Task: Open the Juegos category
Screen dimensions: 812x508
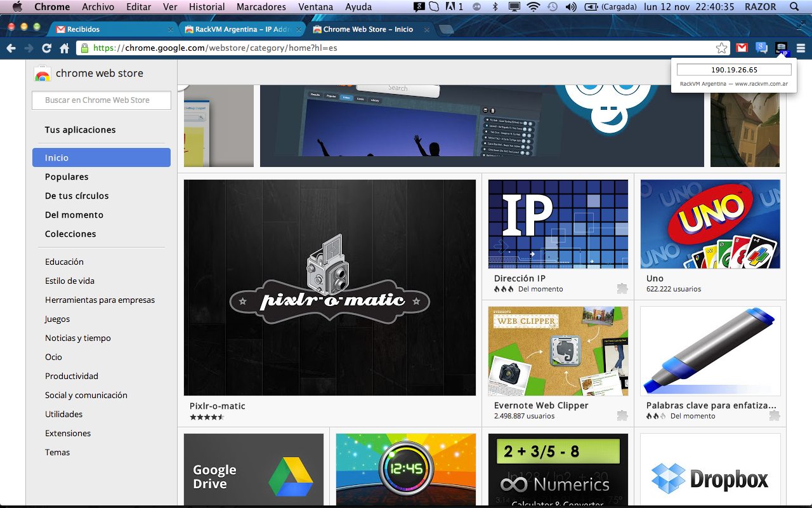Action: coord(57,319)
